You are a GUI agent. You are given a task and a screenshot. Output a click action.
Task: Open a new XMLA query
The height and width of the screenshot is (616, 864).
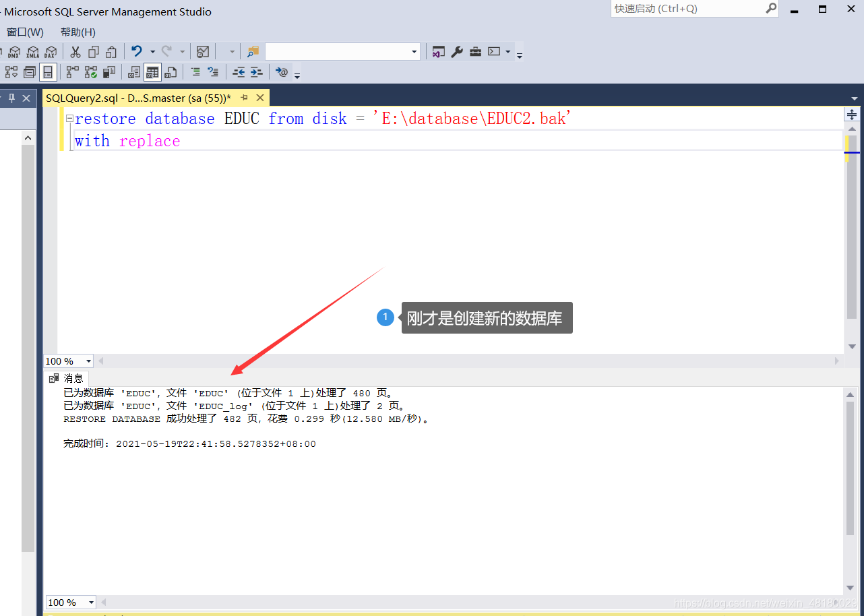click(x=32, y=52)
